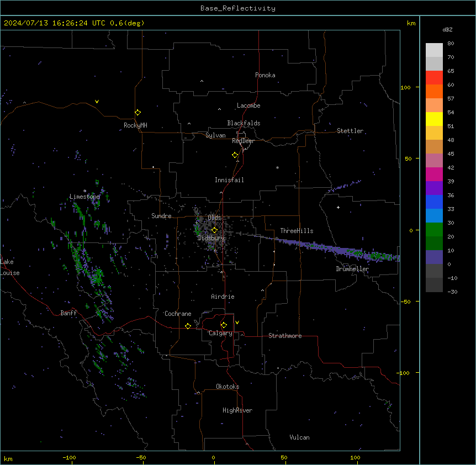476x465 pixels.
Task: Pick the orange swatch between 60 and 57
Action: [x=434, y=91]
